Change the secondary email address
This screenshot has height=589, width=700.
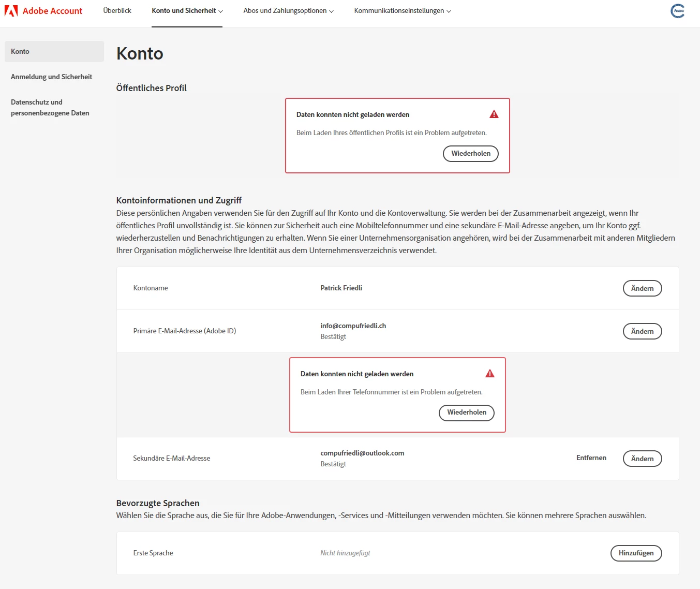tap(643, 459)
